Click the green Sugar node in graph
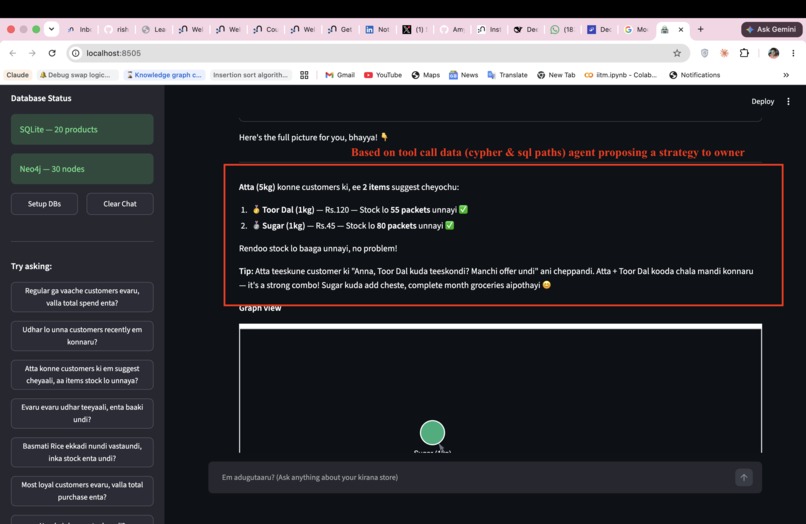The width and height of the screenshot is (806, 524). [432, 432]
